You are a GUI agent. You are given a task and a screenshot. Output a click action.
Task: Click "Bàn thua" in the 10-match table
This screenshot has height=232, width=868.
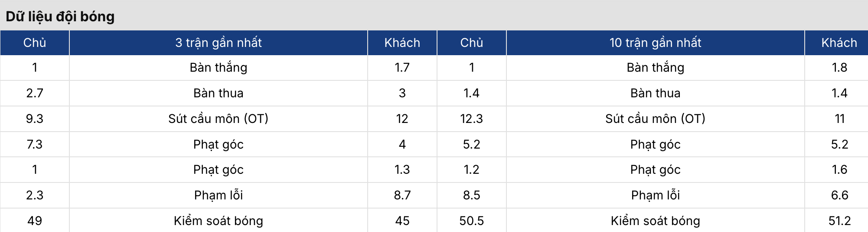point(655,93)
